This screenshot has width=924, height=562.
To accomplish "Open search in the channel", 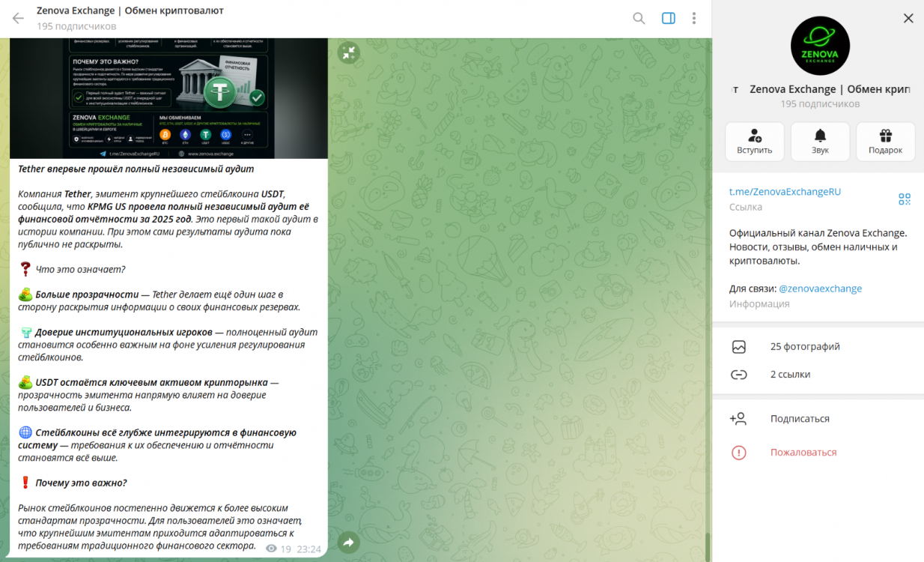I will click(639, 18).
